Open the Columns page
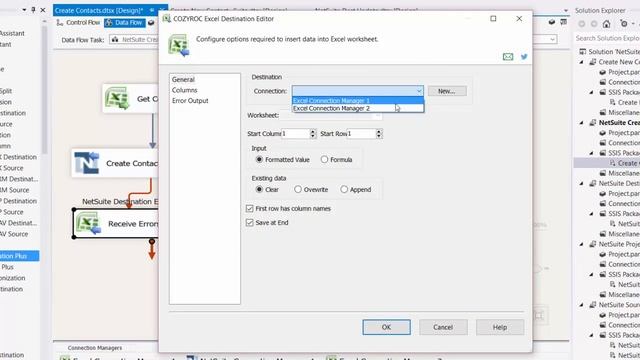 click(x=184, y=90)
